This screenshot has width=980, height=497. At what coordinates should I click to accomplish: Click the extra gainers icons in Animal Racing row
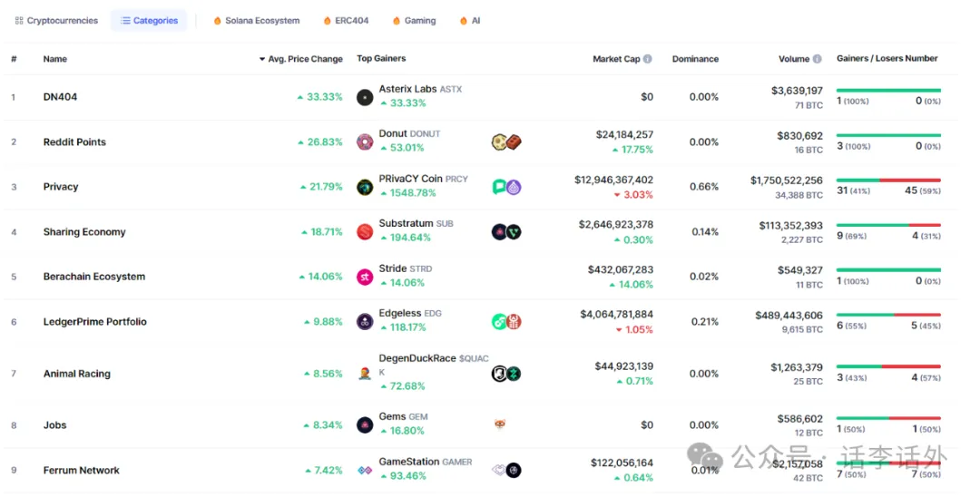(x=507, y=374)
